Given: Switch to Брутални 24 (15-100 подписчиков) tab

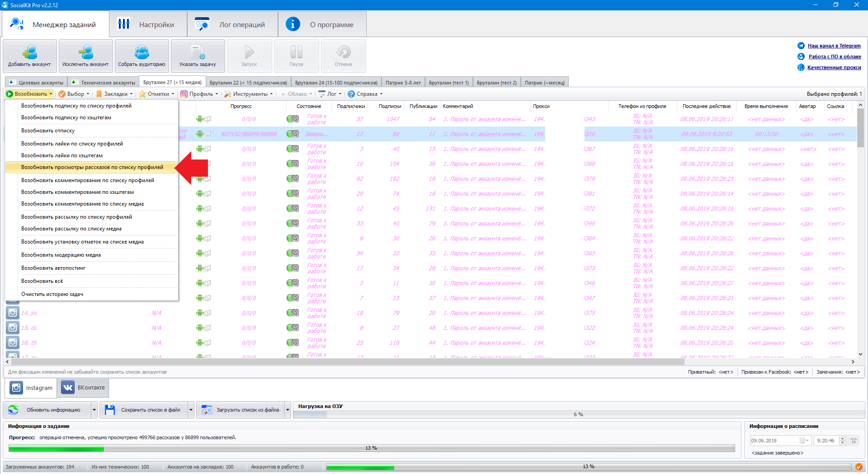Looking at the screenshot, I should (x=336, y=83).
